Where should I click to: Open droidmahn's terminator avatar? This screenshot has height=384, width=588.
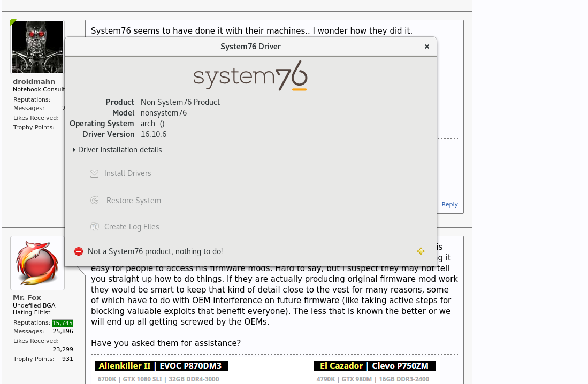coord(37,47)
